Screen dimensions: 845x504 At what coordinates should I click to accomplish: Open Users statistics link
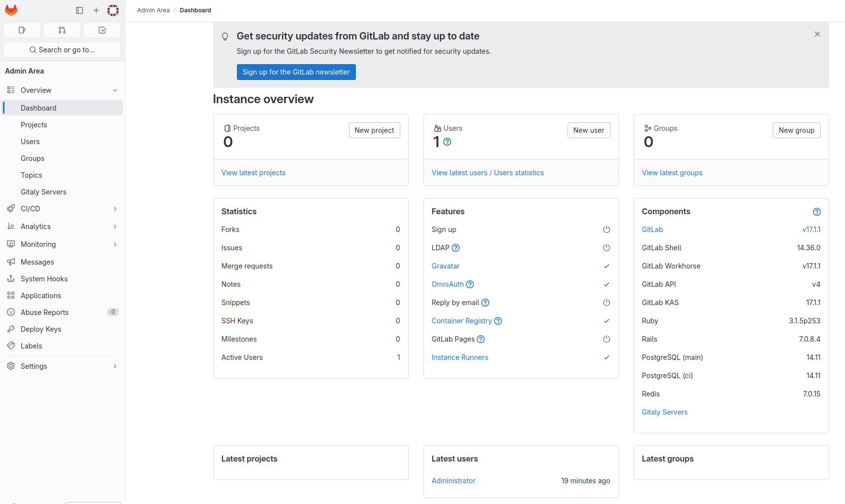click(519, 173)
